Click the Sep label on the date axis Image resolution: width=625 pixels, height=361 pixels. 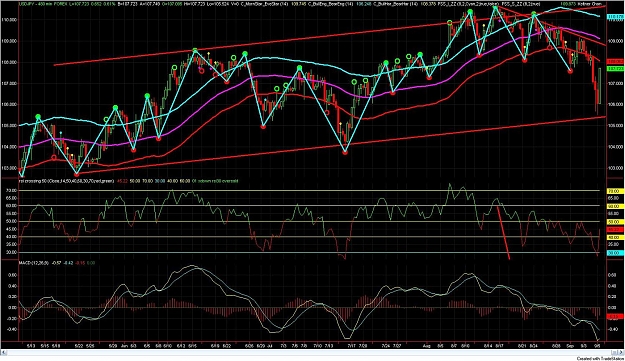[570, 346]
